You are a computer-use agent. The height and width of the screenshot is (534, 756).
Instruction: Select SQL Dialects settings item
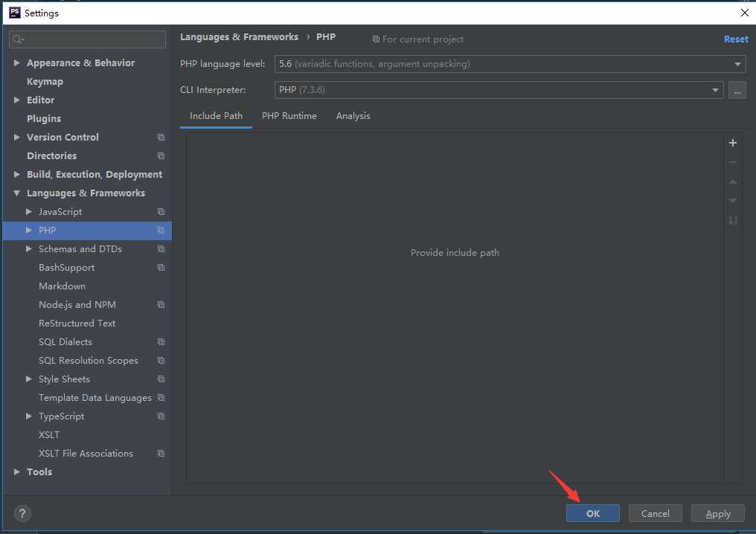(x=65, y=341)
